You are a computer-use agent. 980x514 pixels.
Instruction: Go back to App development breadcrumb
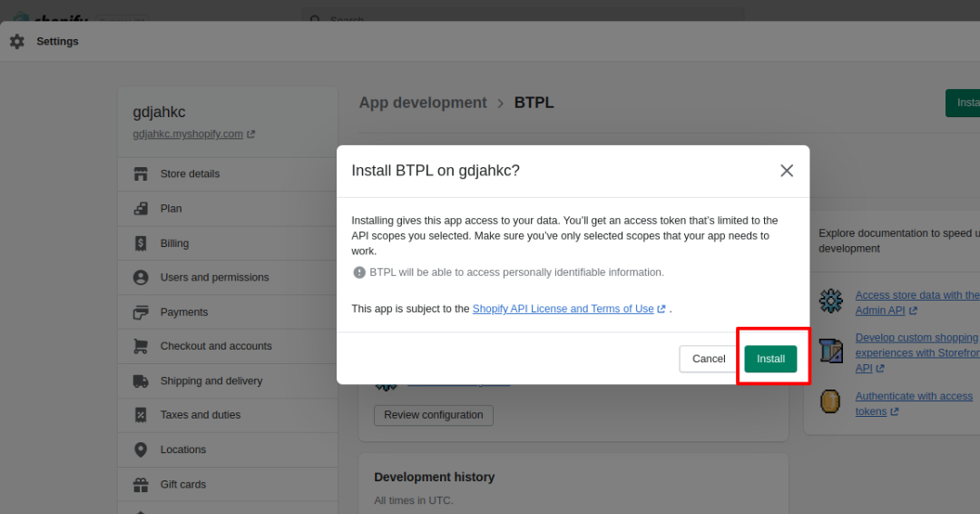click(x=423, y=103)
